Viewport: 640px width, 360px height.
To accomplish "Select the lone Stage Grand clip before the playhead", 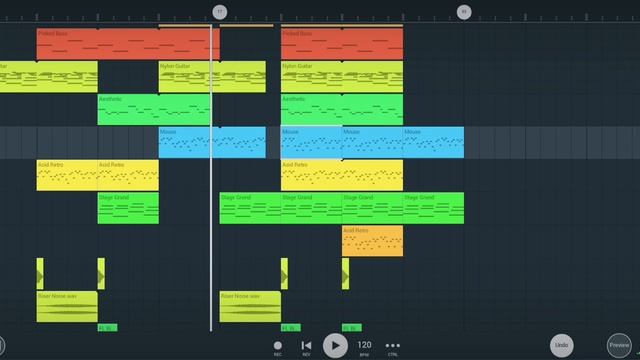I will coord(128,208).
